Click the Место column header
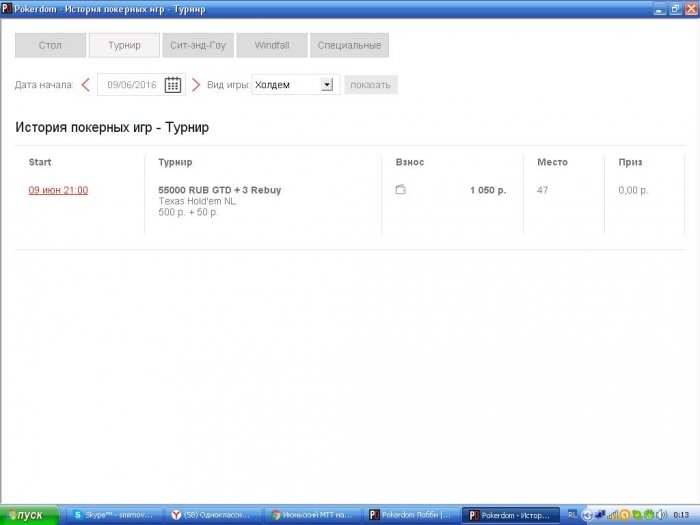 pyautogui.click(x=552, y=162)
